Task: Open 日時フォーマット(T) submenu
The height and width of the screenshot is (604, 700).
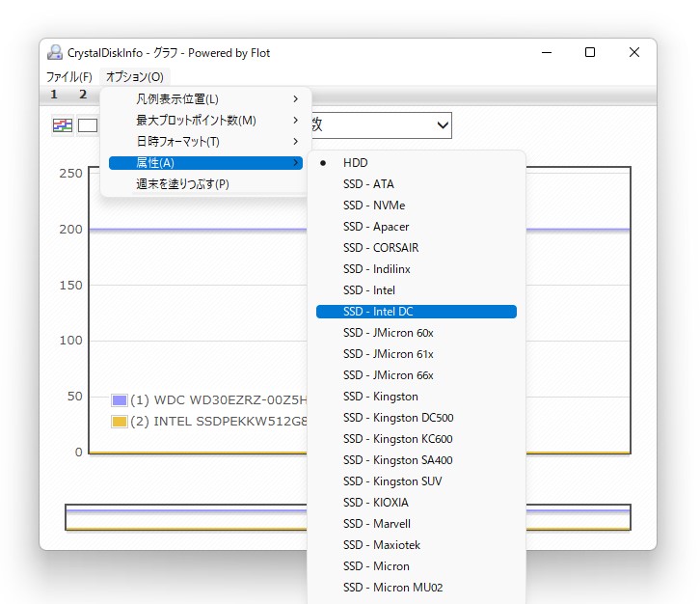Action: 205,142
